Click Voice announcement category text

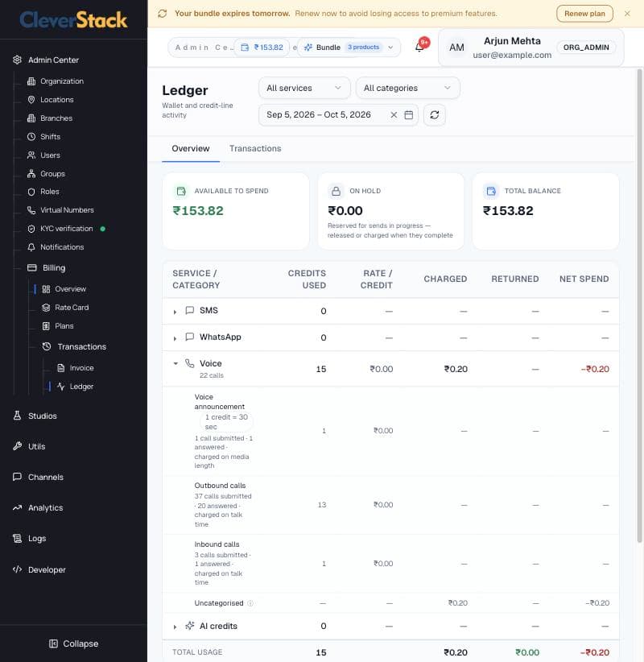(x=219, y=402)
